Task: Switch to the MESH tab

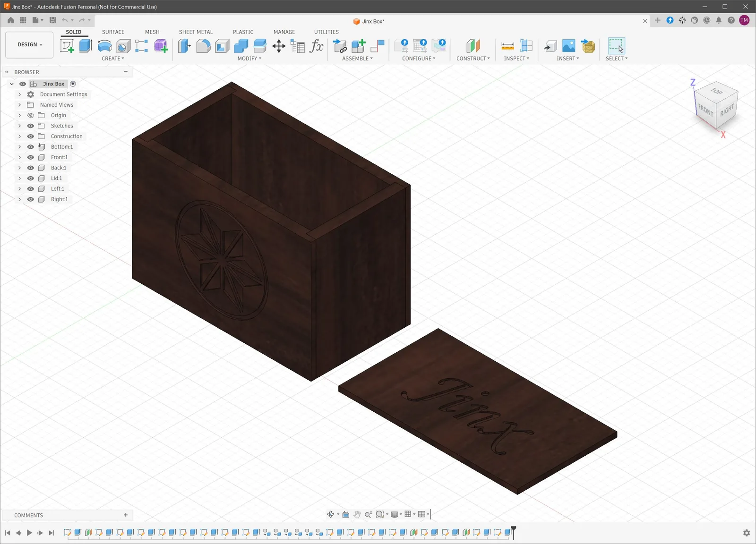Action: (152, 32)
